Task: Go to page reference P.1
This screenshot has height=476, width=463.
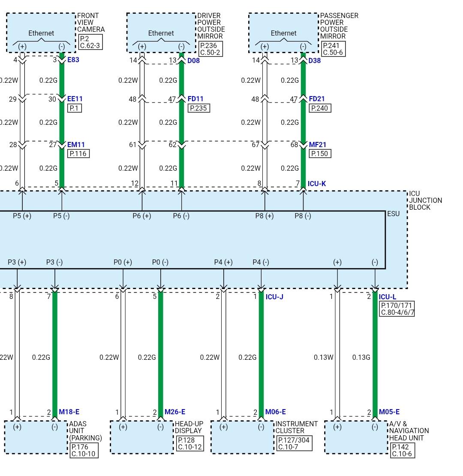Action: 74,108
